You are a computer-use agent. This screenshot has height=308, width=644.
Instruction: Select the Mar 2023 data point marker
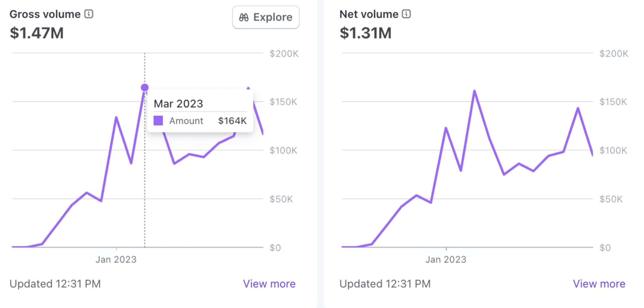tap(145, 88)
